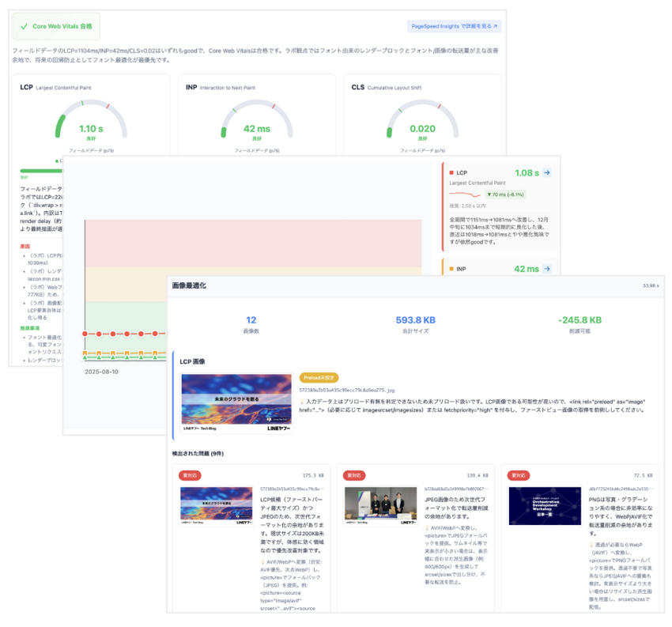The image size is (672, 627).
Task: Click the 画像最適化 section header
Action: click(189, 285)
